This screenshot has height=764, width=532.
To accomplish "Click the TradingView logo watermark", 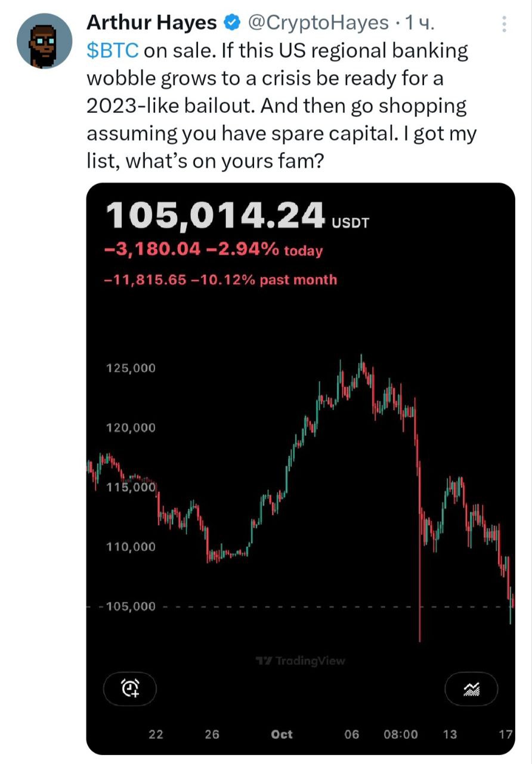I will [x=300, y=661].
